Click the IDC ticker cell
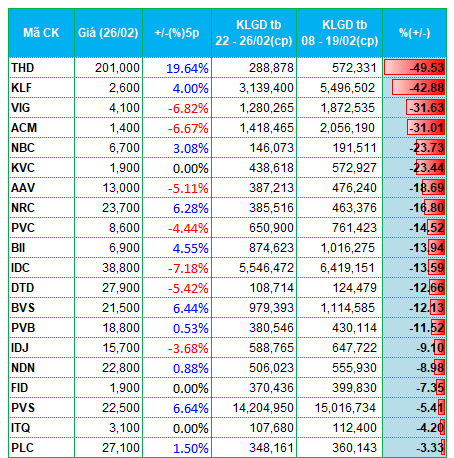The image size is (454, 458). [x=41, y=268]
